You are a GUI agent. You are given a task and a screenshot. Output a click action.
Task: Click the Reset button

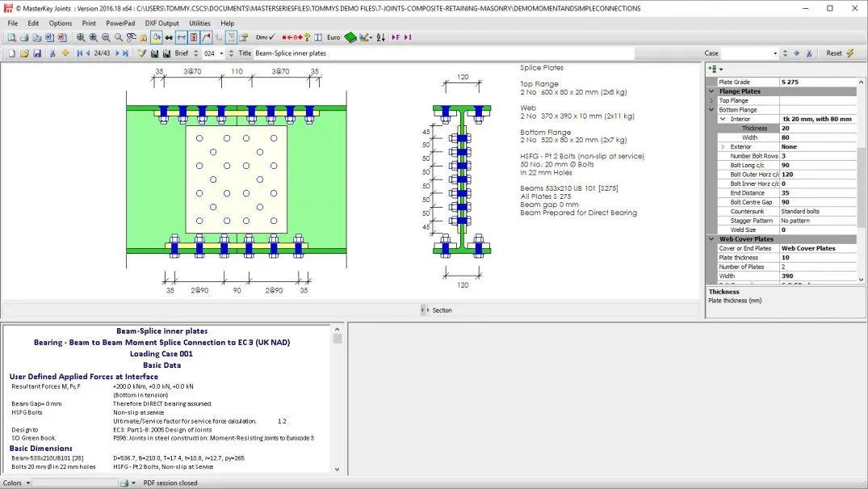tap(833, 53)
